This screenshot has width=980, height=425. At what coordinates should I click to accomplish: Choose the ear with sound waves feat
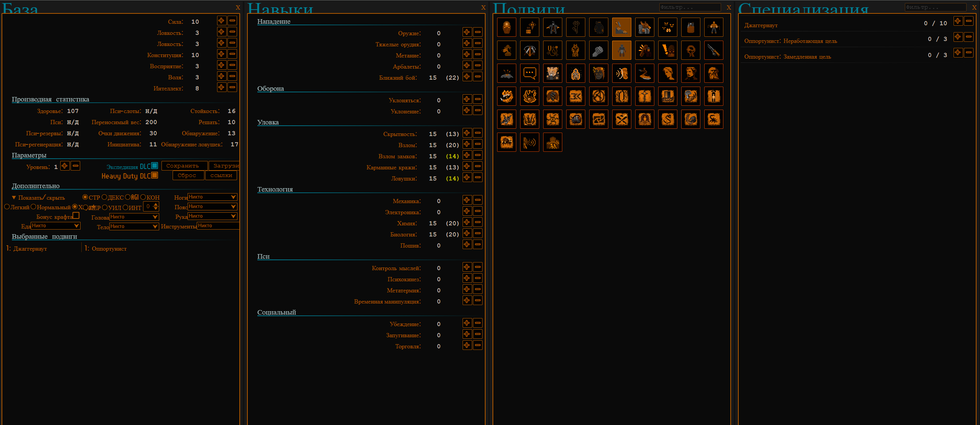click(x=621, y=73)
